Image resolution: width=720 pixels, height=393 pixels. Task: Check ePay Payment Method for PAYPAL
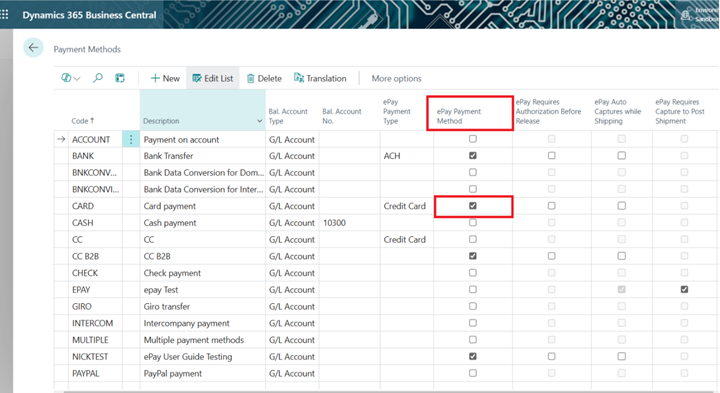[472, 373]
